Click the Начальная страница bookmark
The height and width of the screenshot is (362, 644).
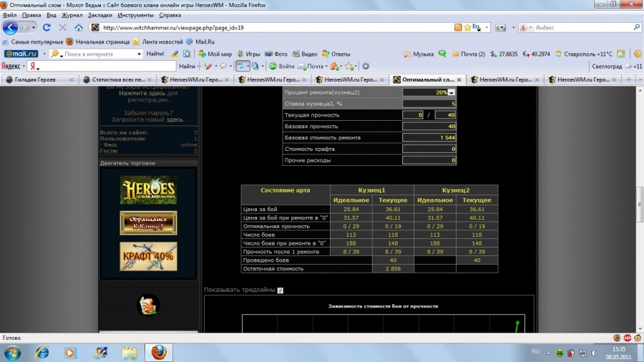98,41
